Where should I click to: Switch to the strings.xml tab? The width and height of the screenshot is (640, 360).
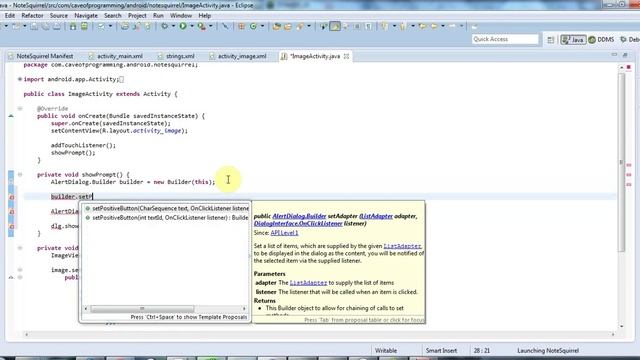(176, 56)
